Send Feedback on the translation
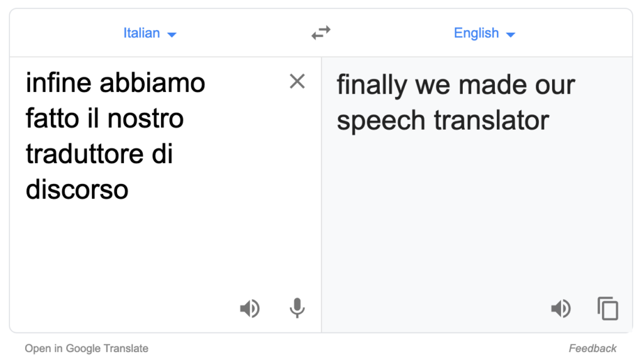The height and width of the screenshot is (357, 644). tap(592, 348)
